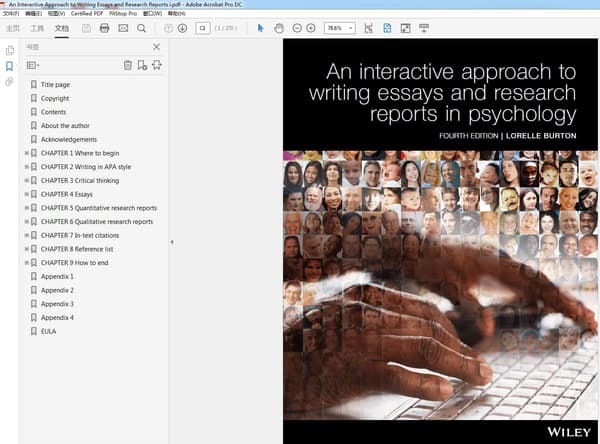This screenshot has width=600, height=444.
Task: Select Acknowledgements bookmark
Action: click(69, 139)
